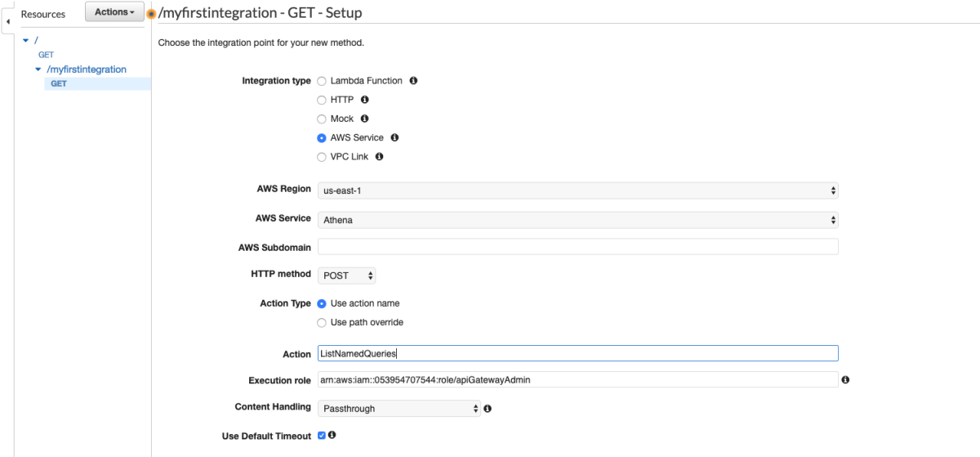Image resolution: width=980 pixels, height=457 pixels.
Task: Uncheck the Use Default Timeout checkbox
Action: [x=321, y=435]
